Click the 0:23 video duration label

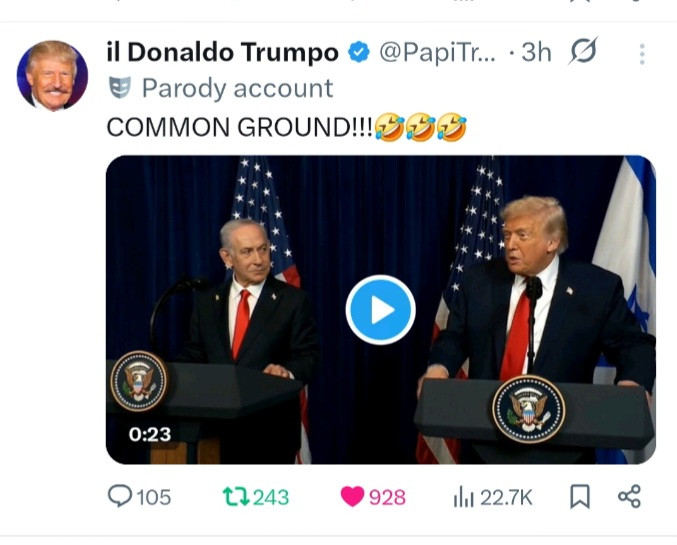coord(150,434)
